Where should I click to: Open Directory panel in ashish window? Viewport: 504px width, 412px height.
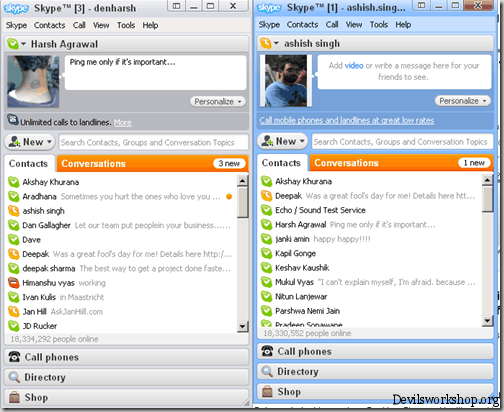375,371
